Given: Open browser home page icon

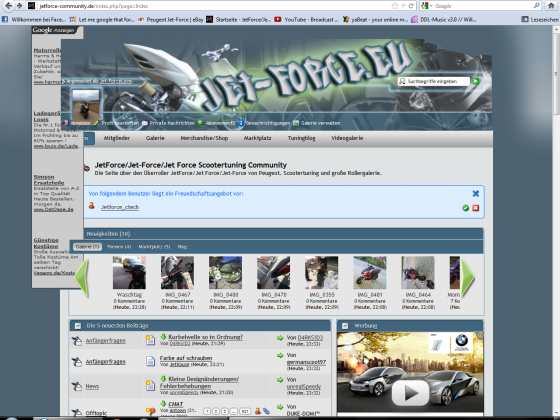Looking at the screenshot, I should [x=551, y=6].
